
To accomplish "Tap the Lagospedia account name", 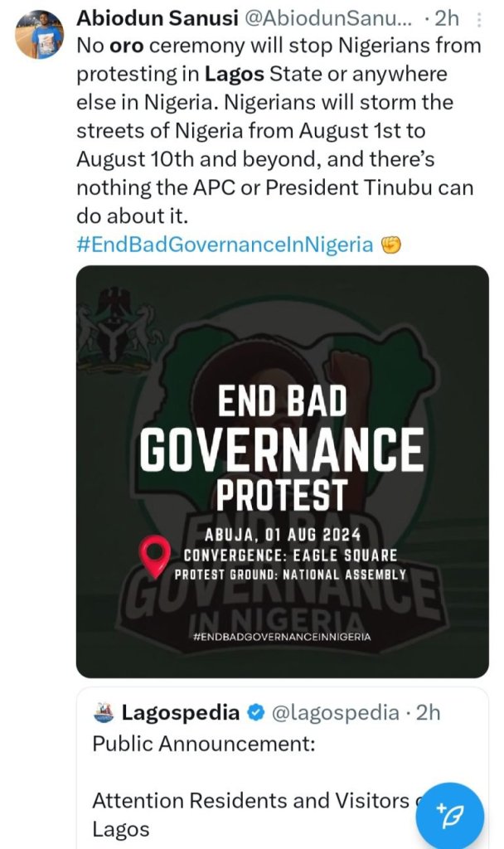I will 181,712.
